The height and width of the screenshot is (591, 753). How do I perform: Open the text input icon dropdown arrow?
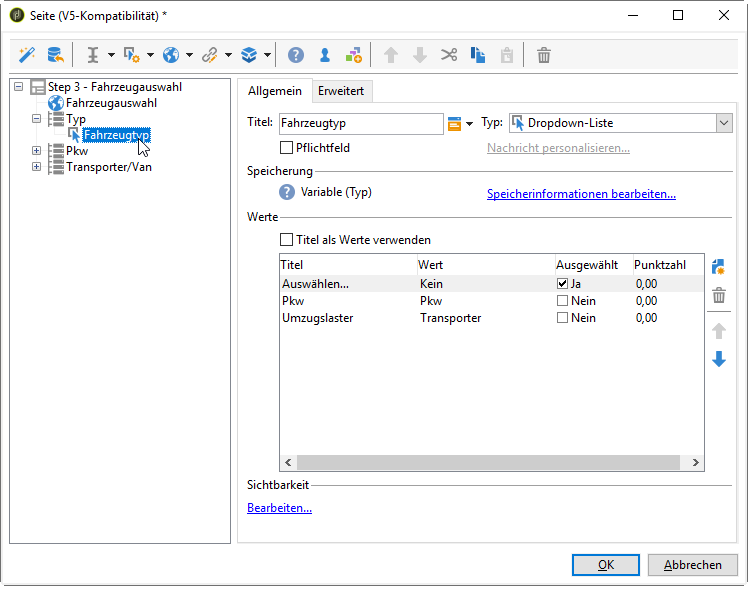(111, 55)
